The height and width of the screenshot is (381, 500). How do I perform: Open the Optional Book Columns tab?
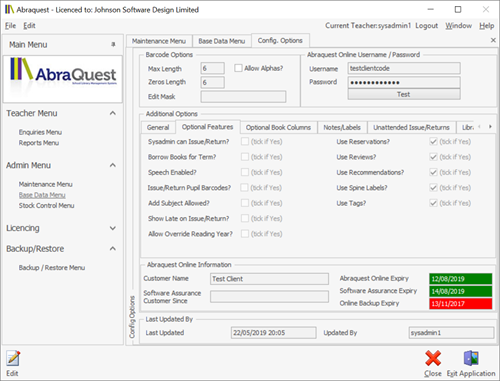click(278, 127)
